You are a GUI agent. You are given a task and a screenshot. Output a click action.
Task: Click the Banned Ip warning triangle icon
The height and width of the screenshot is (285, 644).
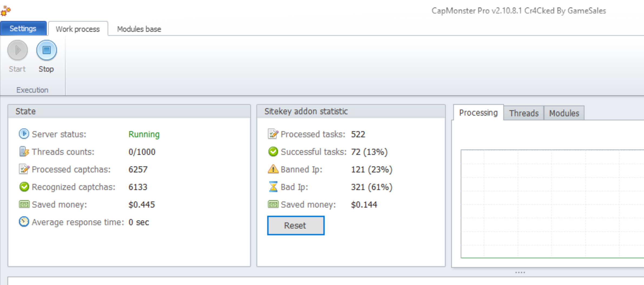(x=273, y=169)
